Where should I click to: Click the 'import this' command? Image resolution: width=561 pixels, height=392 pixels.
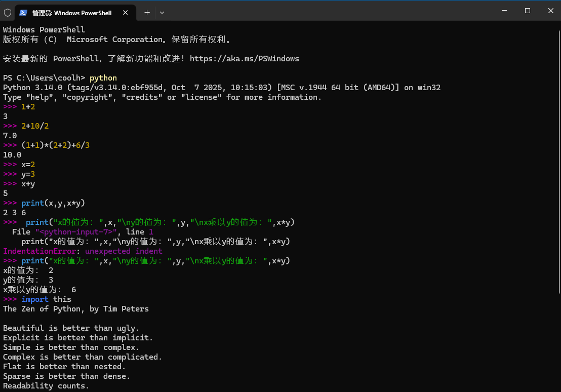46,299
